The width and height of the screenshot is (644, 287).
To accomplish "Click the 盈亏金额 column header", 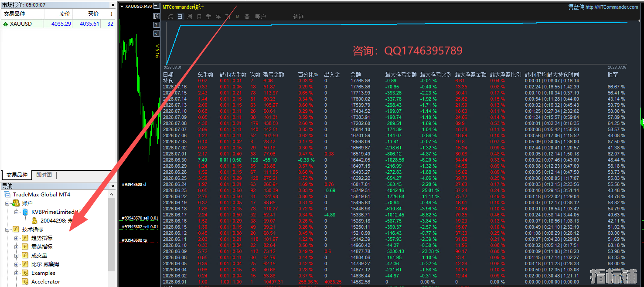I will pos(274,74).
